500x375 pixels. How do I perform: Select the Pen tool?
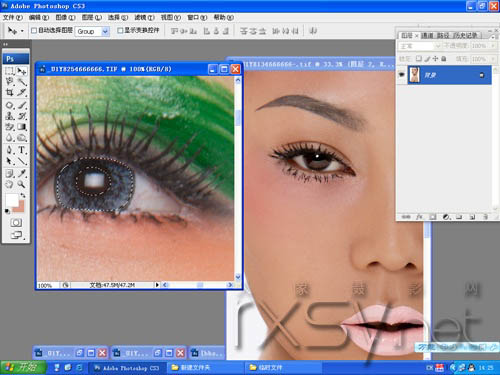coord(10,150)
